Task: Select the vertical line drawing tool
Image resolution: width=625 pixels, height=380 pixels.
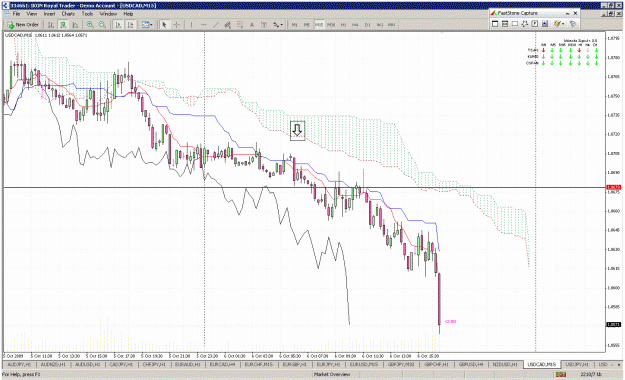Action: point(191,25)
